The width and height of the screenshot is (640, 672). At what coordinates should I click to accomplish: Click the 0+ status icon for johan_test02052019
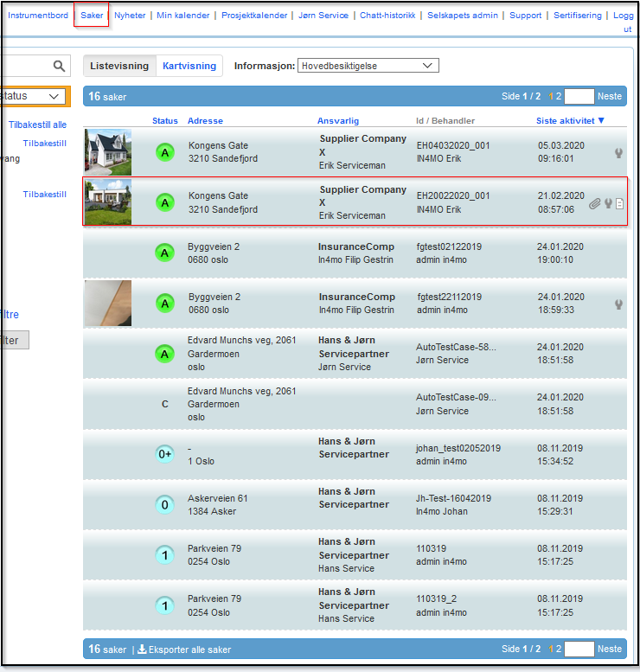164,454
